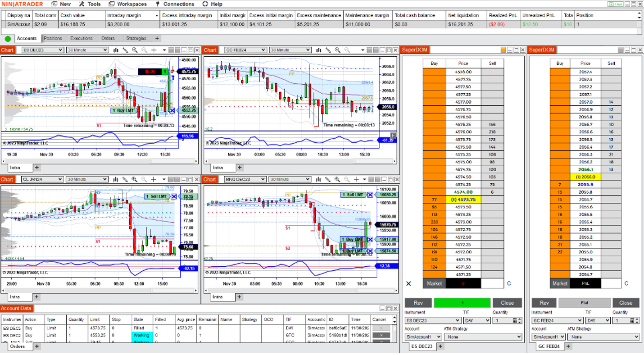
Task: Zoom out on the MNQ DEC23 chart
Action: coord(347,179)
